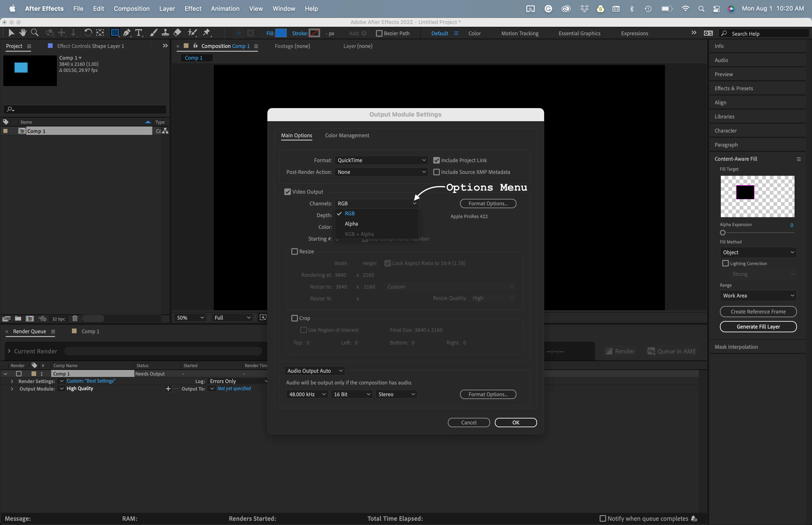812x525 pixels.
Task: Select the Hand tool in toolbar
Action: pos(23,33)
